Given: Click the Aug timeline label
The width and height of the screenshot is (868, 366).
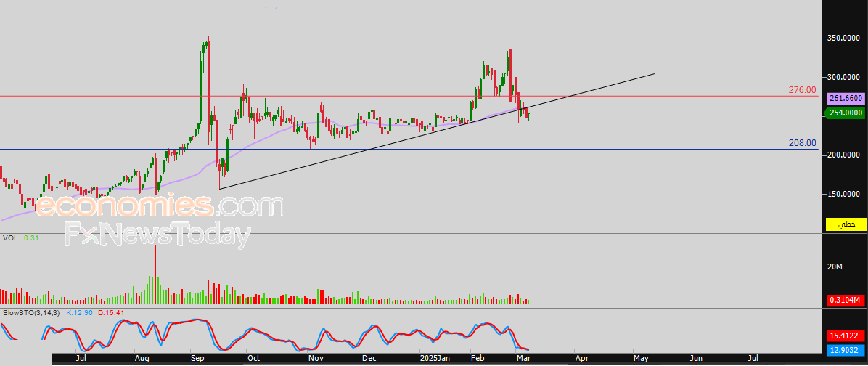Looking at the screenshot, I should tap(142, 359).
